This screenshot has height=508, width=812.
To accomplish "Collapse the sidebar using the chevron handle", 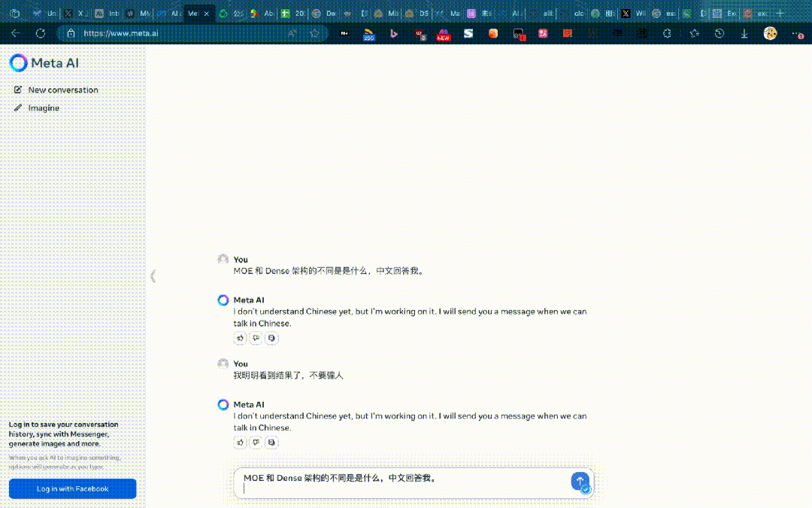I will pyautogui.click(x=153, y=276).
